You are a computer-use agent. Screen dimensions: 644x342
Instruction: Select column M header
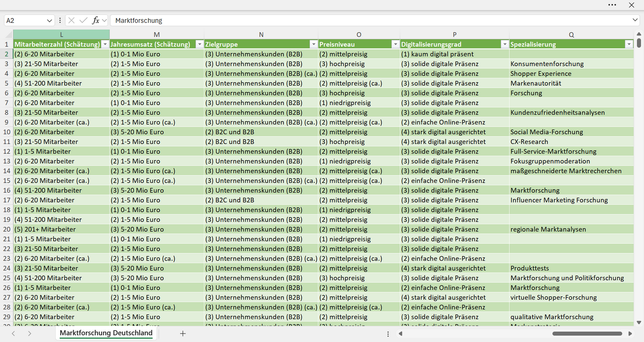click(157, 34)
